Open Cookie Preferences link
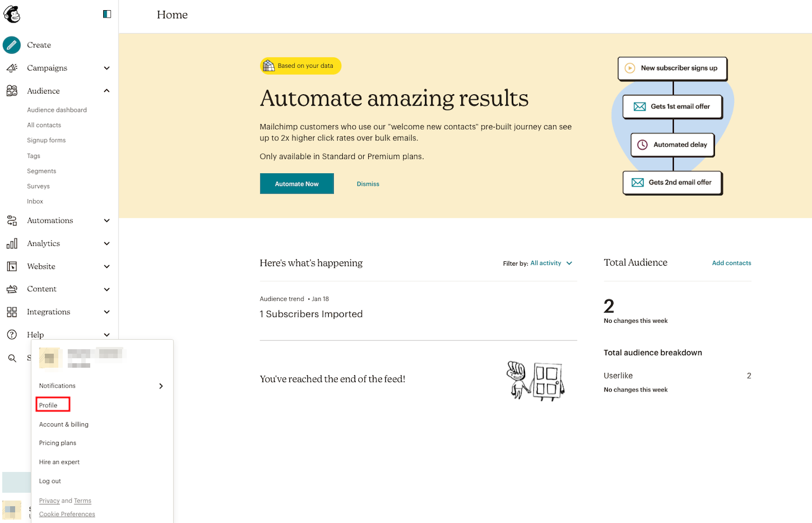Viewport: 812px width, 523px height. (x=67, y=514)
